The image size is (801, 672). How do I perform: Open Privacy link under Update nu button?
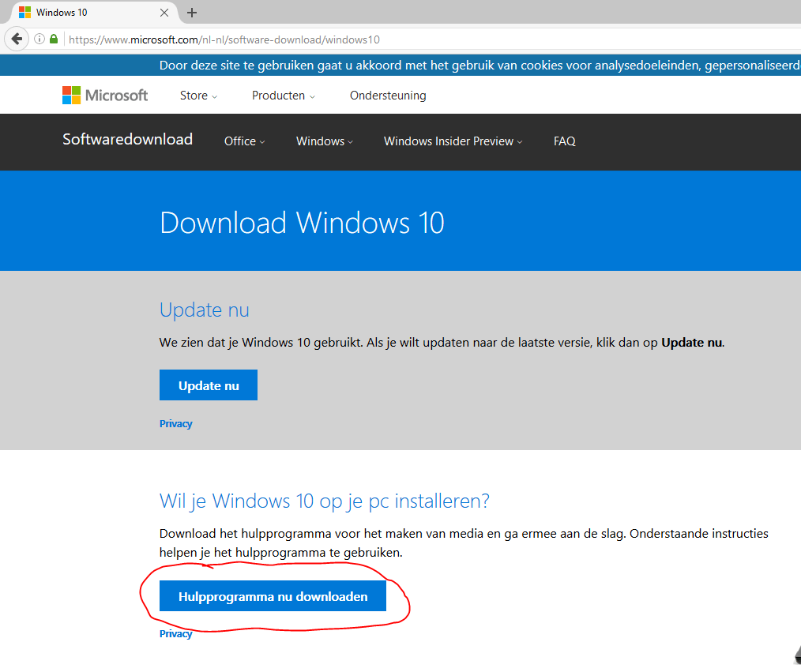point(175,424)
